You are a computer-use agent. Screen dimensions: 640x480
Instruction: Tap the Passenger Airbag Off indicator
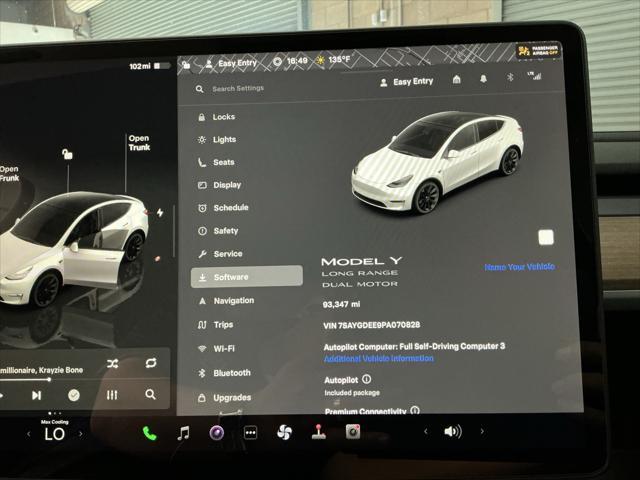(538, 51)
